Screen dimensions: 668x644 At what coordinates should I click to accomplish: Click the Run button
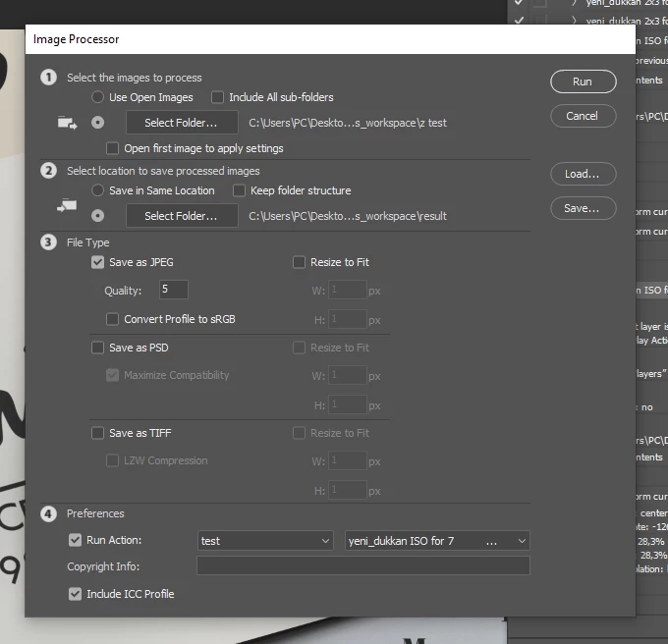pos(583,81)
